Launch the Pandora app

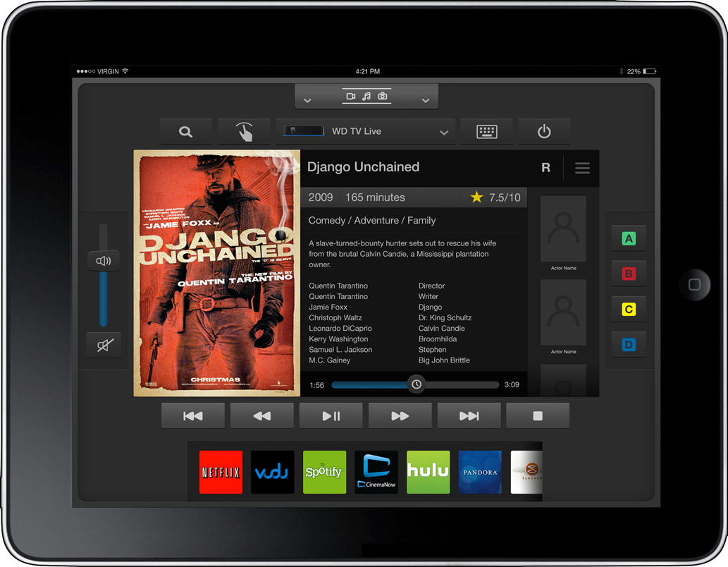[x=480, y=472]
